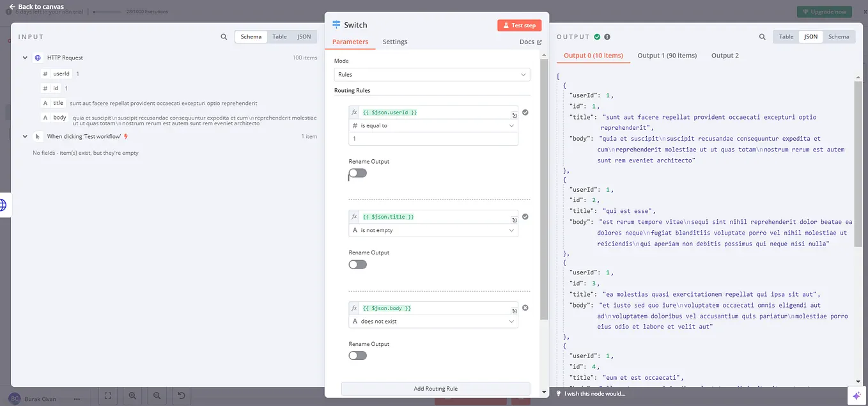Click the zoom in magnifier icon
868x406 pixels.
[x=132, y=396]
